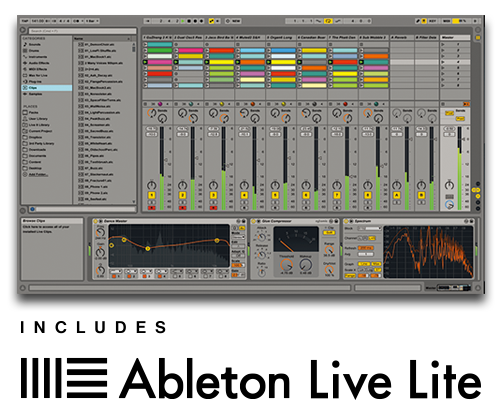The height and width of the screenshot is (412, 500).
Task: Select Sounds category in browser
Action: click(x=35, y=44)
